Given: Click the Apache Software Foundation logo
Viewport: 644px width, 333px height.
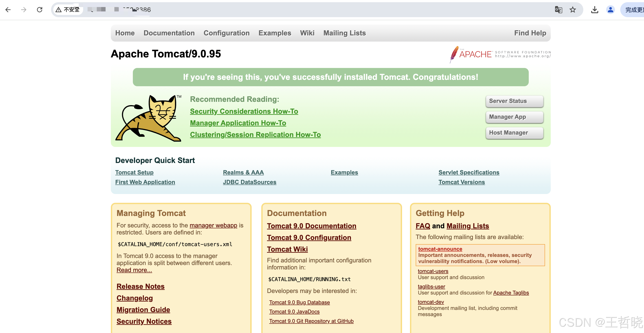Looking at the screenshot, I should click(500, 54).
